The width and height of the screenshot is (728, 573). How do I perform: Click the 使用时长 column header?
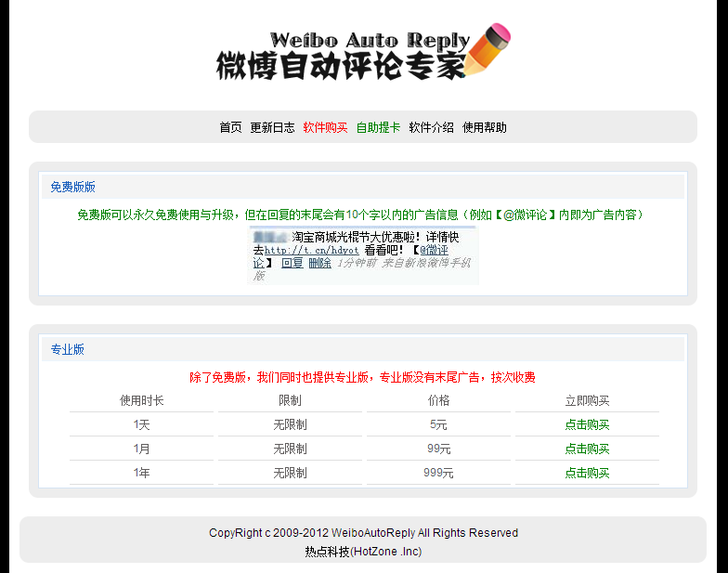click(x=141, y=400)
